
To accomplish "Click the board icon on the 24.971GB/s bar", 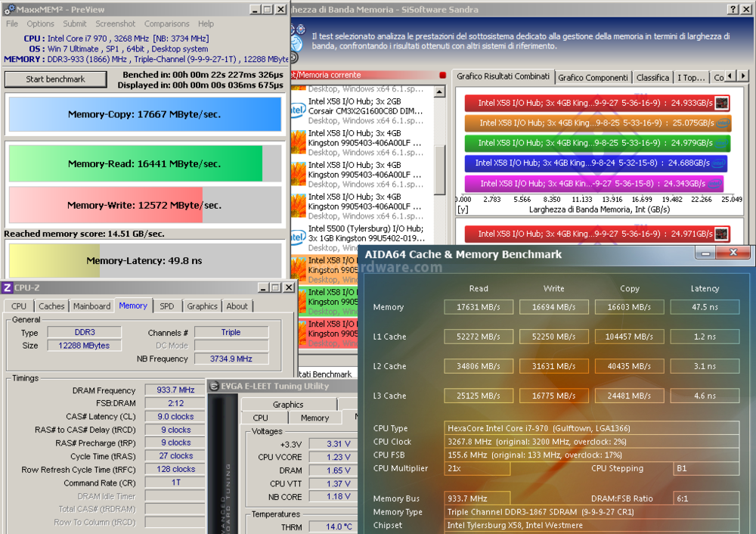I will [x=722, y=234].
